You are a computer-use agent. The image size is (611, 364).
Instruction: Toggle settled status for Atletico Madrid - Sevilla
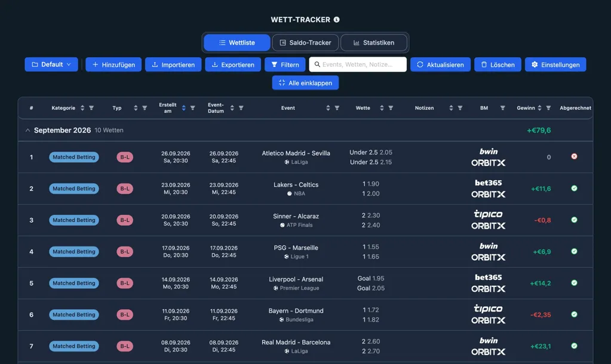574,156
